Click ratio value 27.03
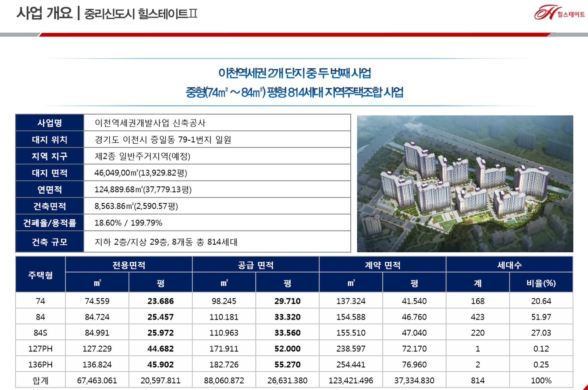 (x=541, y=333)
